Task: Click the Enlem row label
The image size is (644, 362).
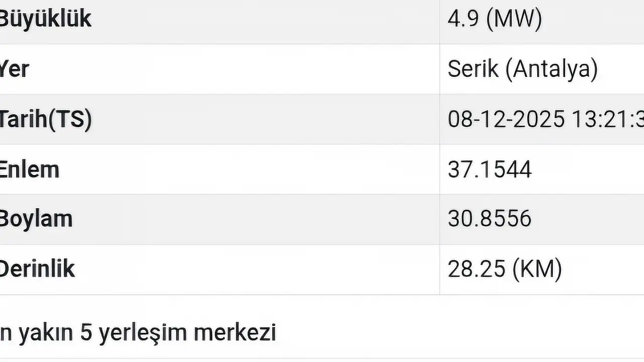Action: coord(30,169)
